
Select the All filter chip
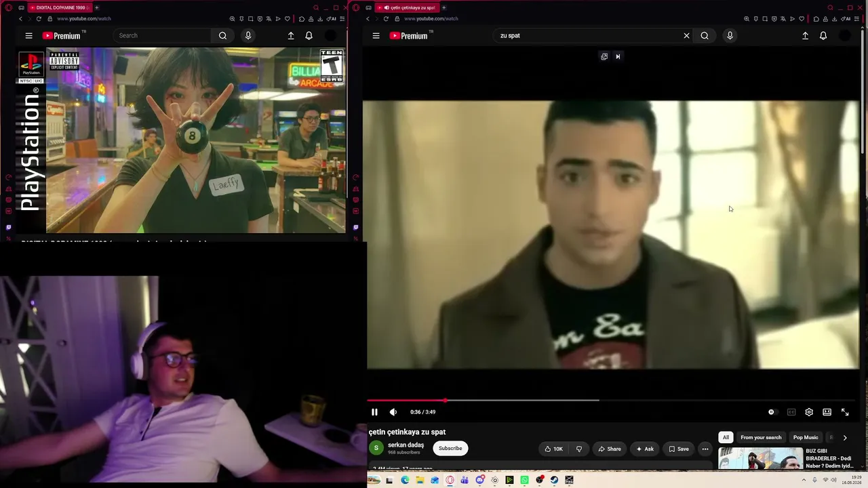tap(726, 437)
